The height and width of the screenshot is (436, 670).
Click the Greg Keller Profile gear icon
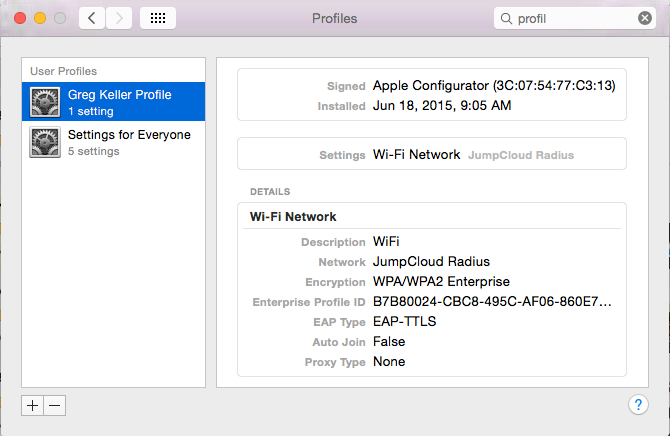(x=45, y=102)
